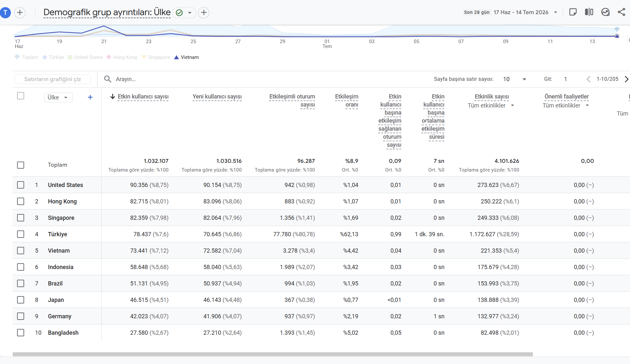630x364 pixels.
Task: Sort by Etkileşim oranı column header
Action: point(347,100)
